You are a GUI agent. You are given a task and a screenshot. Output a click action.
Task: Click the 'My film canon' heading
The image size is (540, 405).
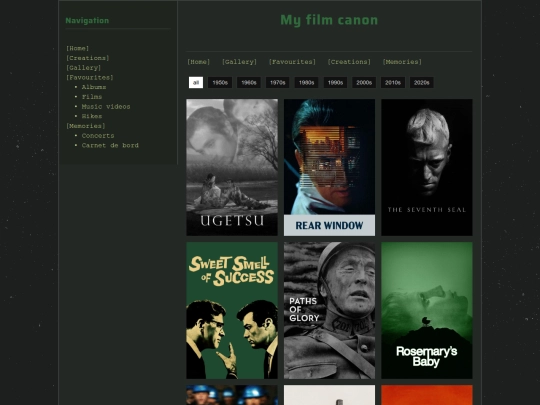pos(329,20)
